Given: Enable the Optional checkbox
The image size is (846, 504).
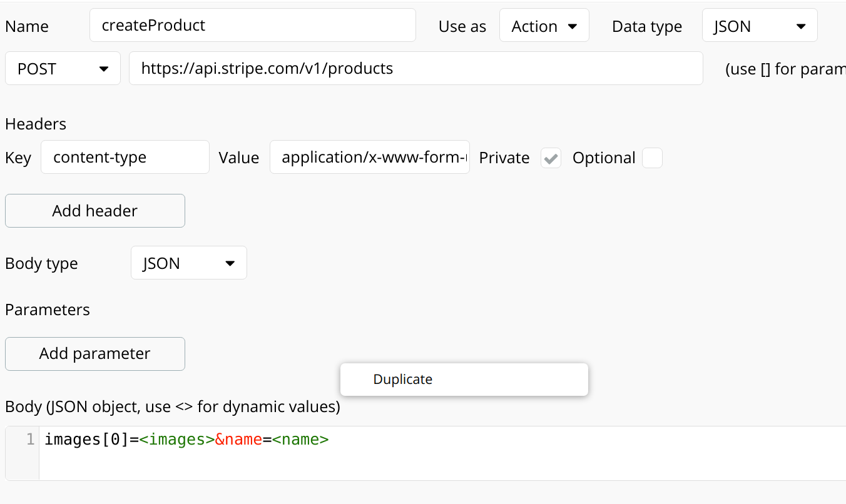Looking at the screenshot, I should coord(652,158).
